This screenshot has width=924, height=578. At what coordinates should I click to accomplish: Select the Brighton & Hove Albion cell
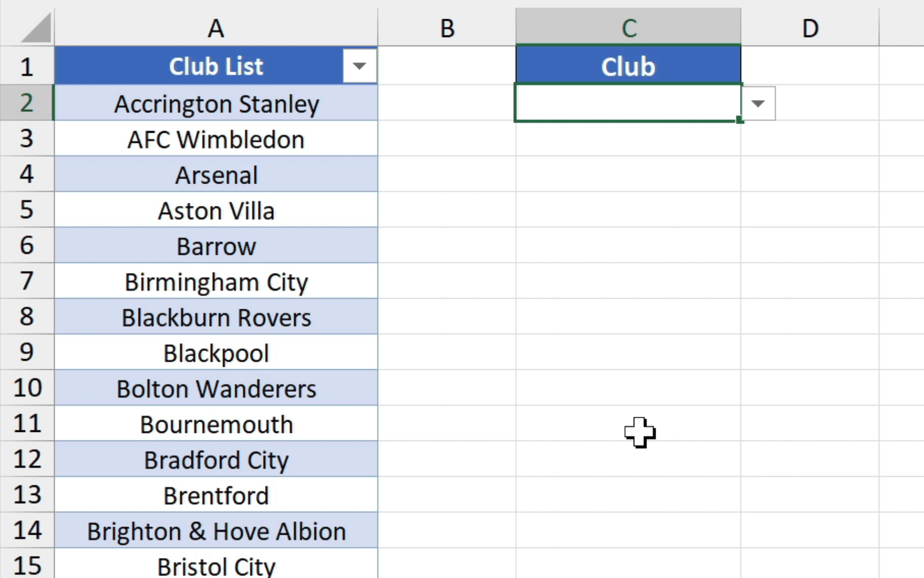pyautogui.click(x=216, y=531)
